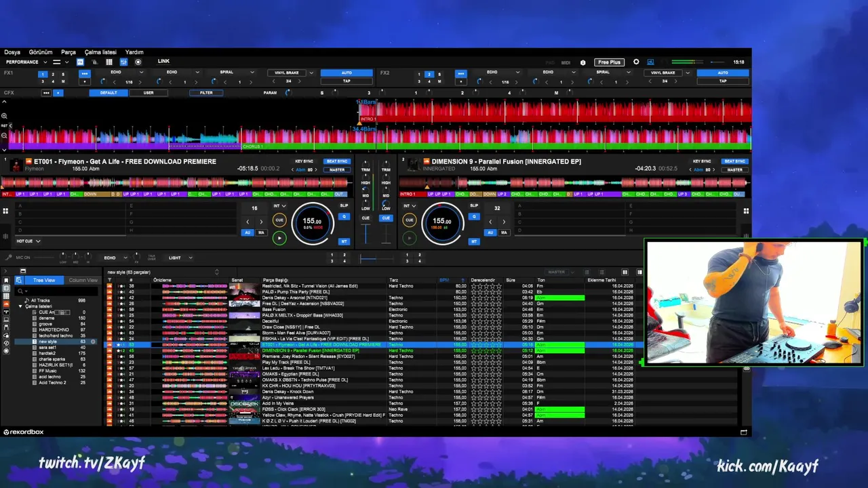868x488 pixels.
Task: Toggle the sub-browser window icon
Action: click(22, 271)
